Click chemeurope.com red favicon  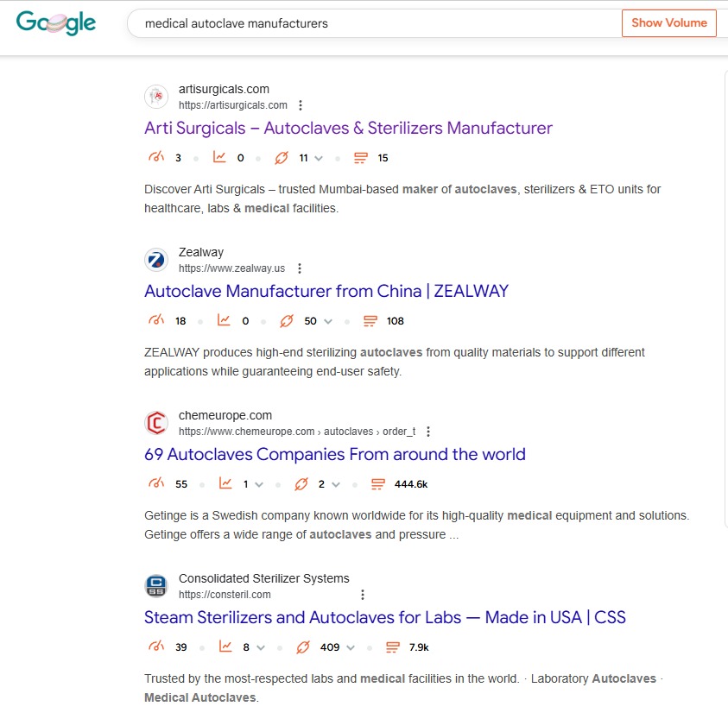[156, 423]
